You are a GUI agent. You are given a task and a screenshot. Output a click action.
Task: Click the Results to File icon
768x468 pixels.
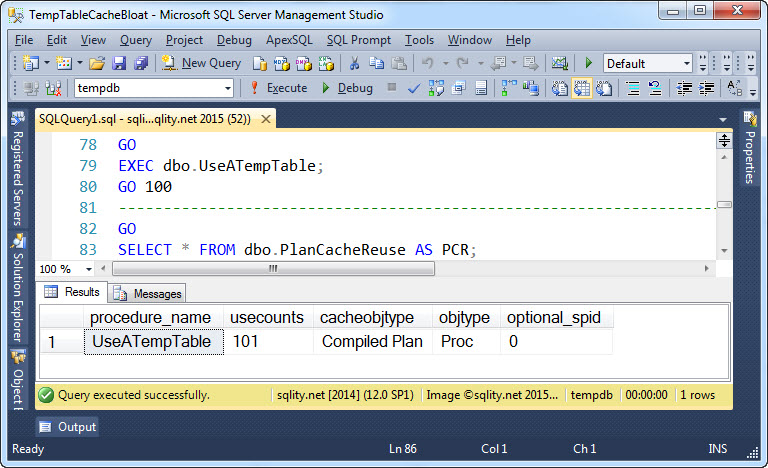point(604,88)
